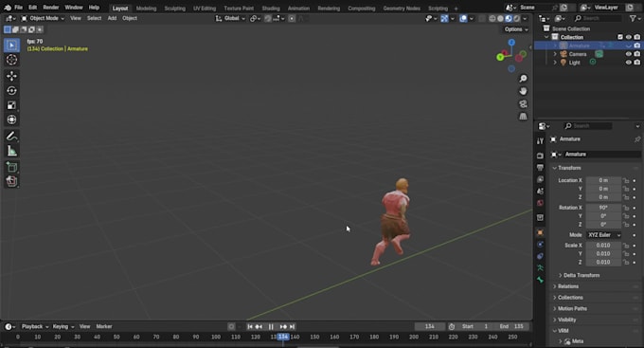
Task: Open the File menu
Action: point(19,8)
